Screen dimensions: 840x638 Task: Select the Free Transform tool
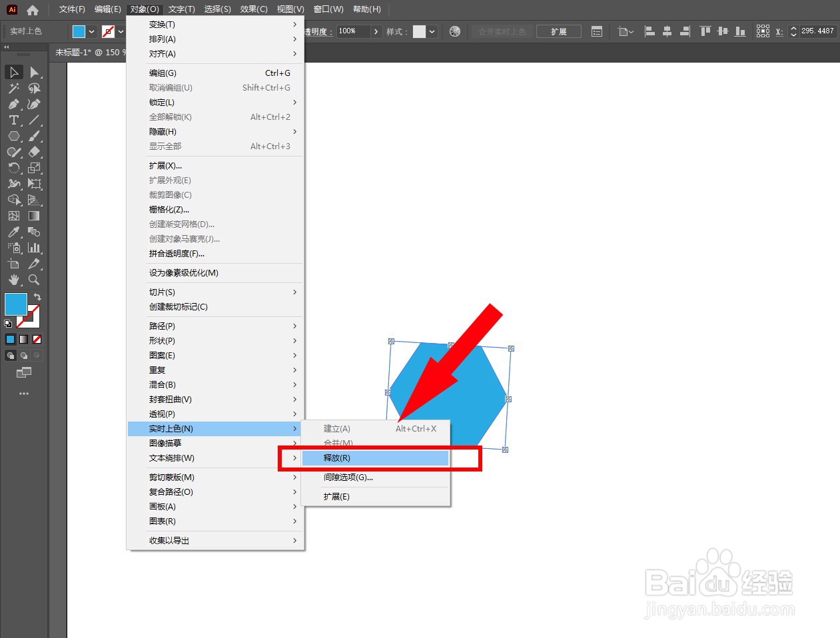click(x=35, y=184)
